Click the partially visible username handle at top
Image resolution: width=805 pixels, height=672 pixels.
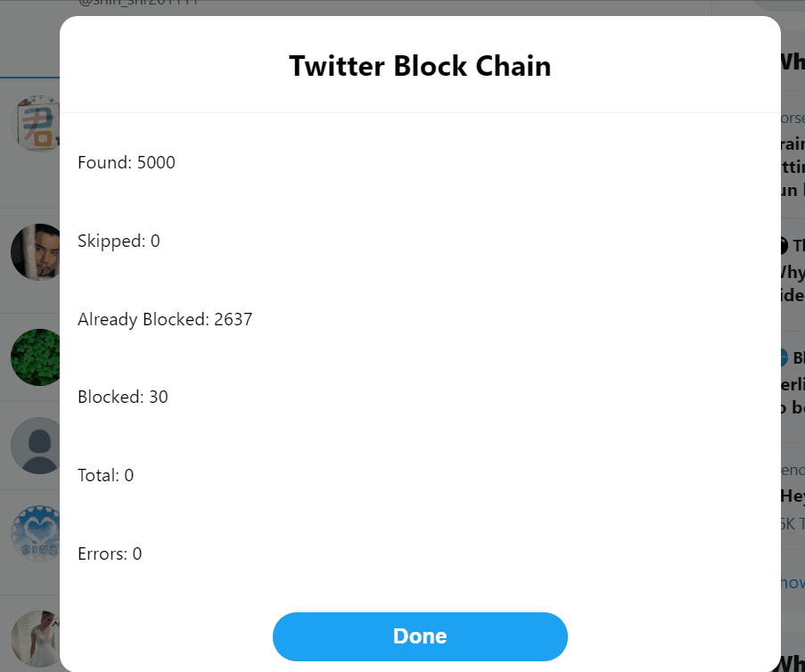[x=138, y=3]
